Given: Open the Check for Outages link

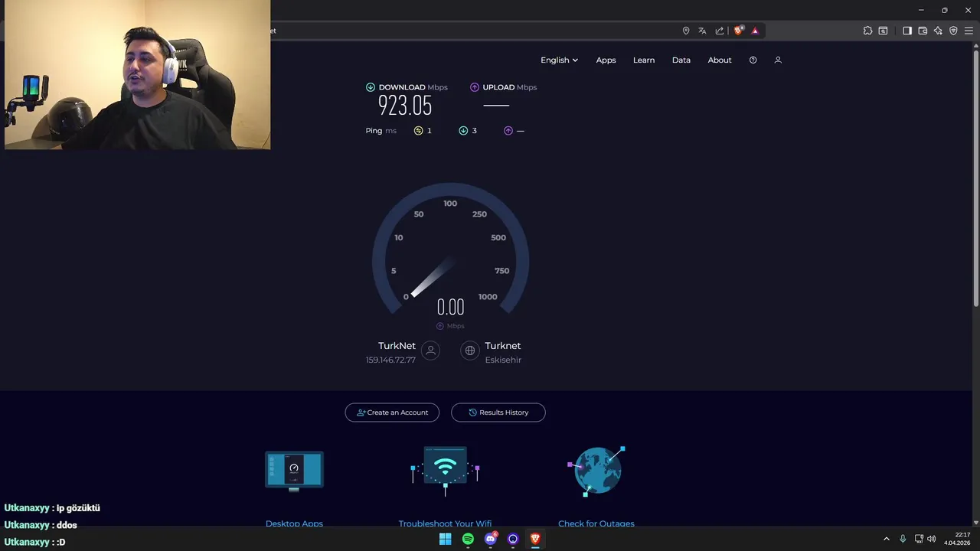Looking at the screenshot, I should pos(596,523).
